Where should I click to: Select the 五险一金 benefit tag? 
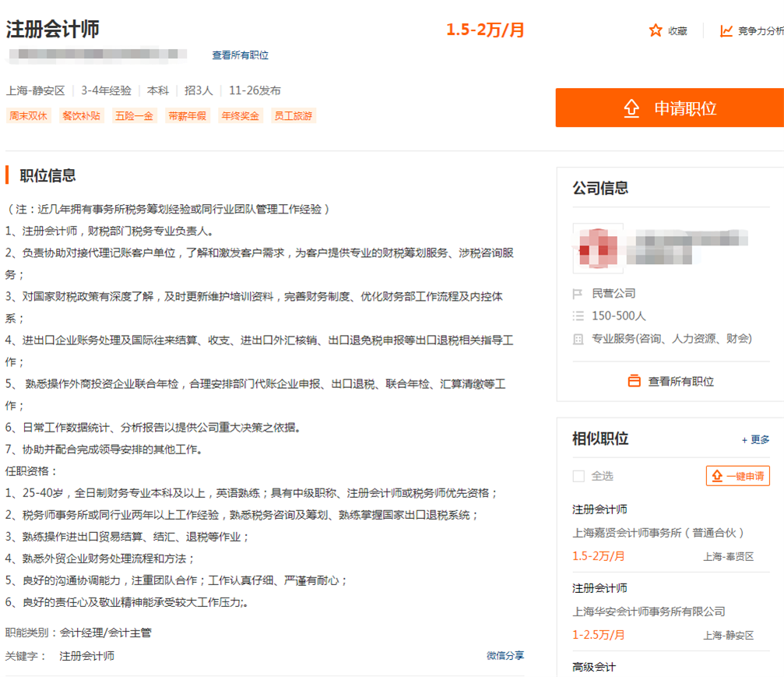(135, 116)
